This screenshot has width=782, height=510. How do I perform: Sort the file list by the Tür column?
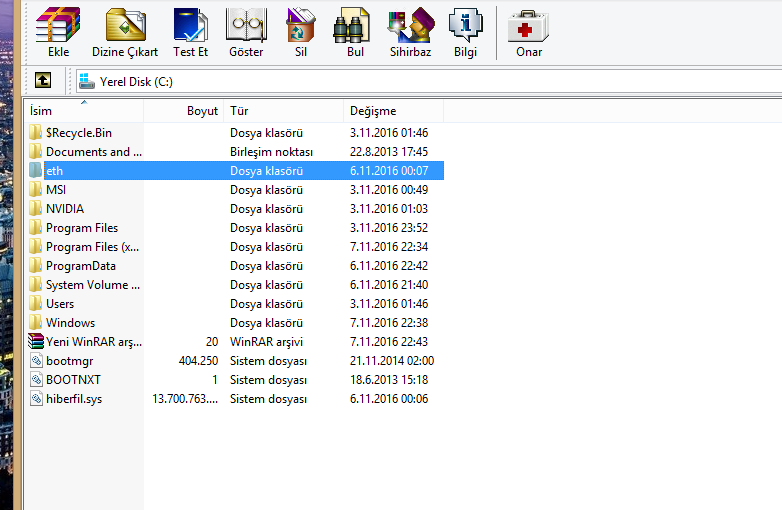click(x=284, y=111)
